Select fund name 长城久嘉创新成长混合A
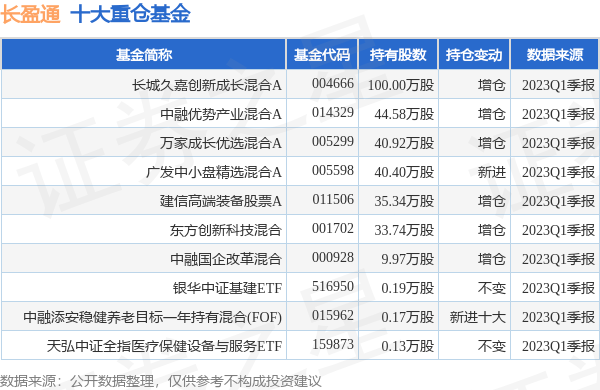 (207, 85)
